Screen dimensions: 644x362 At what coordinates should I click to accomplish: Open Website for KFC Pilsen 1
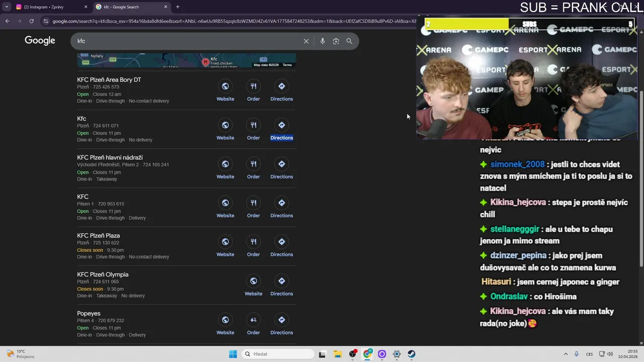tap(225, 208)
